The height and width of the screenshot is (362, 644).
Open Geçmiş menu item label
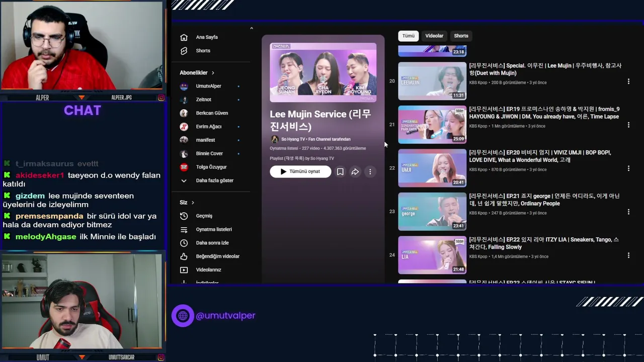[x=204, y=216]
